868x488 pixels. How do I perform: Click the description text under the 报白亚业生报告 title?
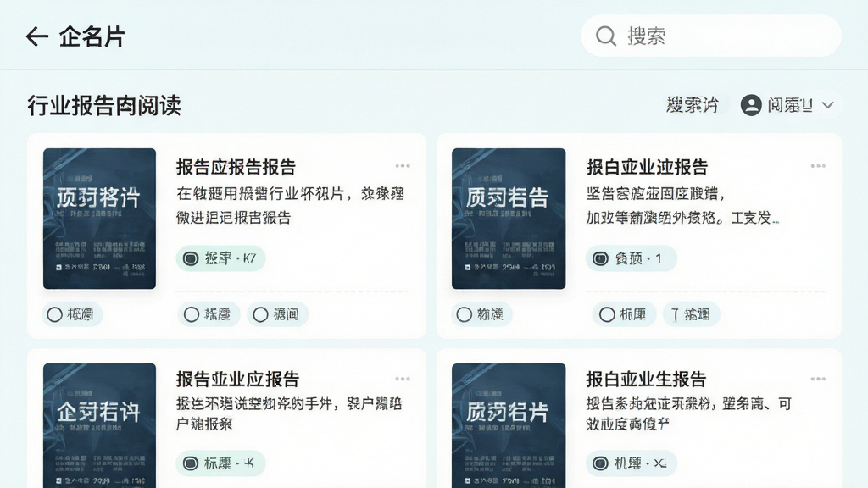click(689, 413)
